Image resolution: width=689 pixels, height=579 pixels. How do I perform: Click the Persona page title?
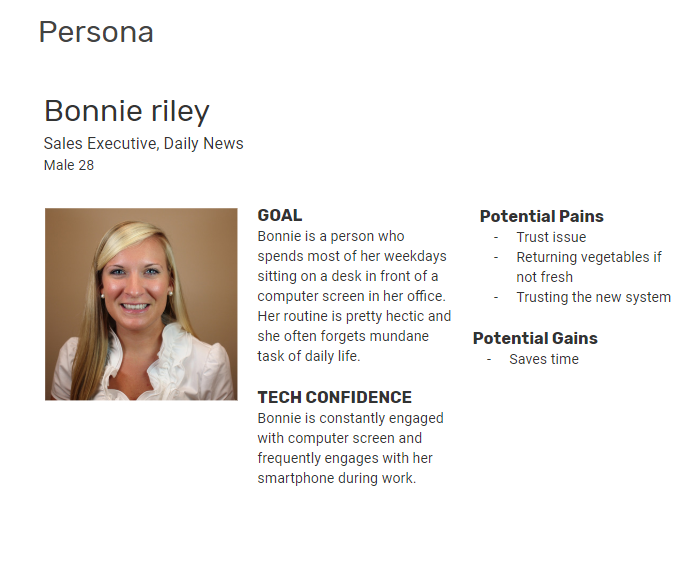[96, 32]
